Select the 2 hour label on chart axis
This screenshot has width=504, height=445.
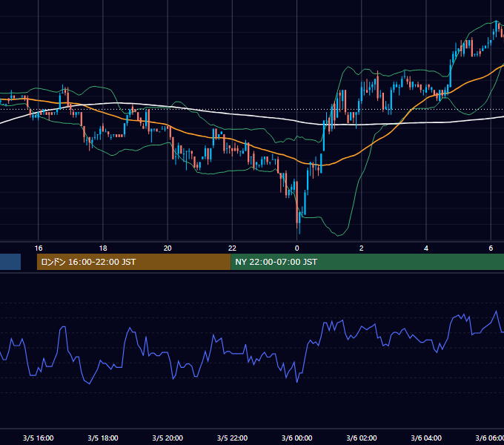361,248
